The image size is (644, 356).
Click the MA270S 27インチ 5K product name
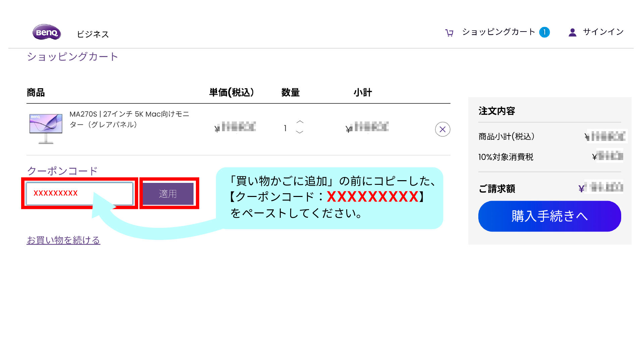pos(129,119)
